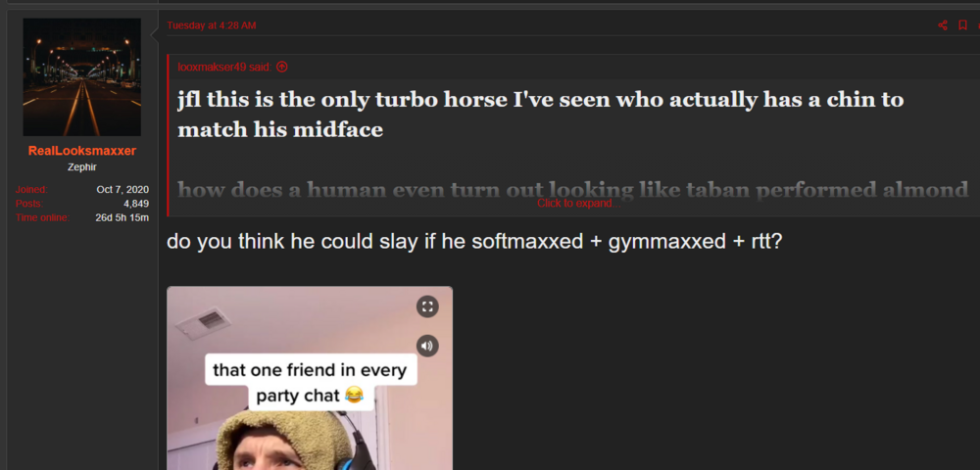
Task: Jump to quoted post via up-arrow icon
Action: (x=282, y=67)
